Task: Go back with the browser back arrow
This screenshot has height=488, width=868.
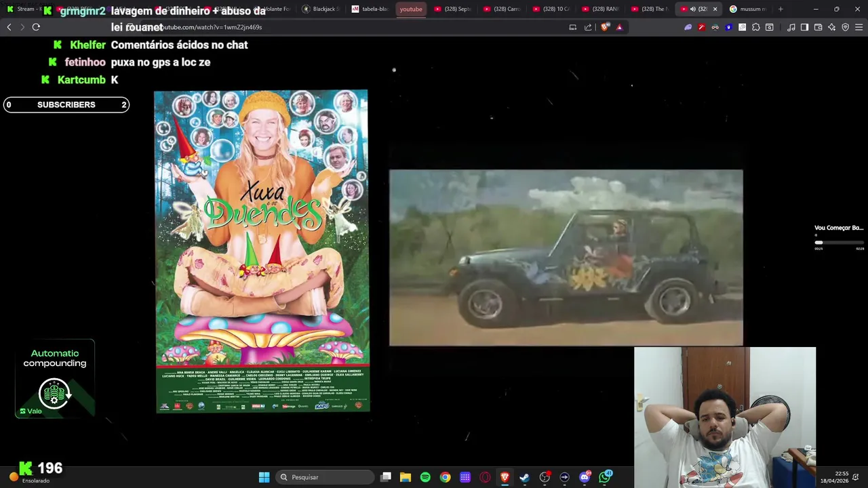Action: tap(9, 27)
